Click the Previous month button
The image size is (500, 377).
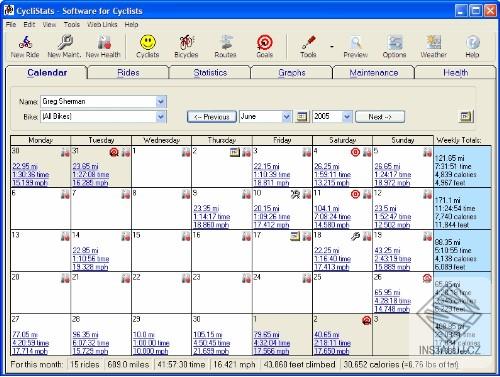212,117
